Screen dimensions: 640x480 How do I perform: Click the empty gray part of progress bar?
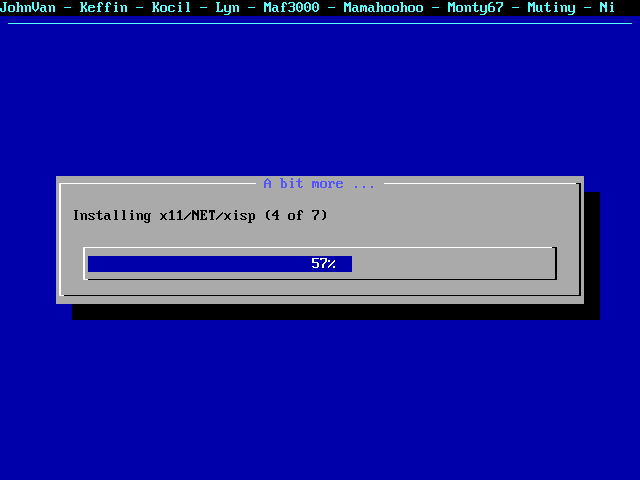click(450, 264)
